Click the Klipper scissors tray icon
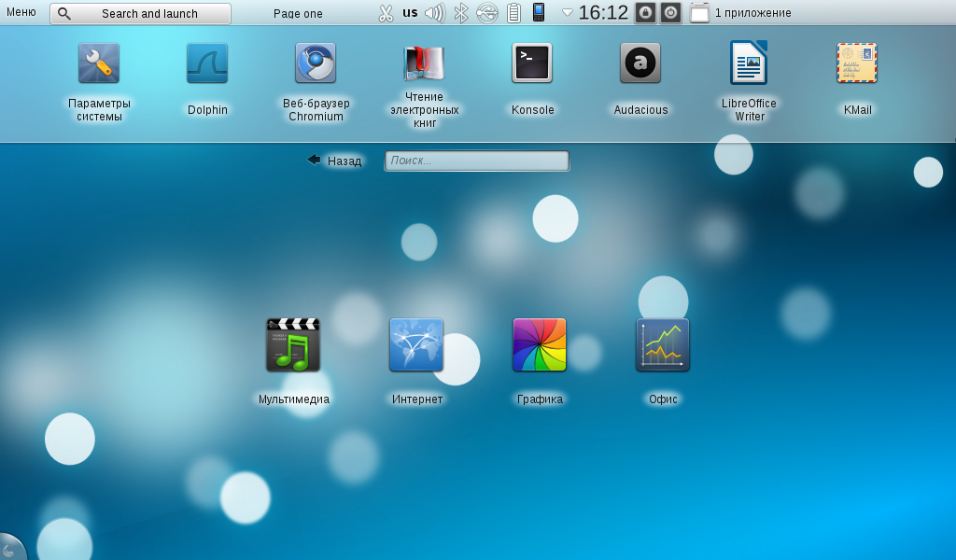The width and height of the screenshot is (956, 560). (x=386, y=13)
